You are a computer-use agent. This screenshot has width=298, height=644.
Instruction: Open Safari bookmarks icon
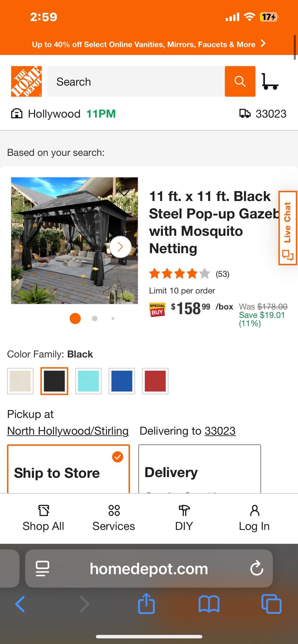pyautogui.click(x=209, y=604)
